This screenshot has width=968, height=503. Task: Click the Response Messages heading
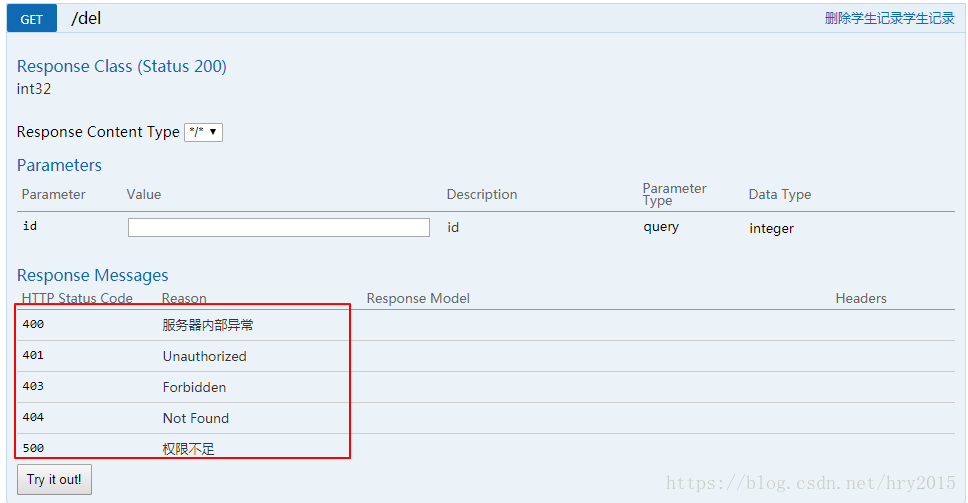[x=93, y=275]
